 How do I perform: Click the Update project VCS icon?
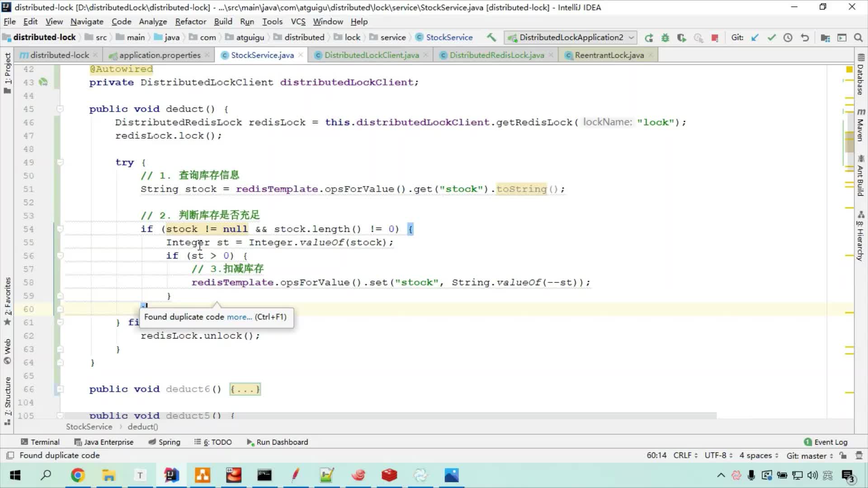754,38
